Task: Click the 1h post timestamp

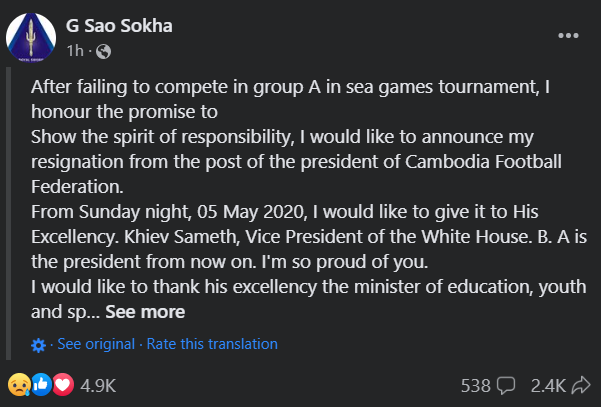Action: 75,51
